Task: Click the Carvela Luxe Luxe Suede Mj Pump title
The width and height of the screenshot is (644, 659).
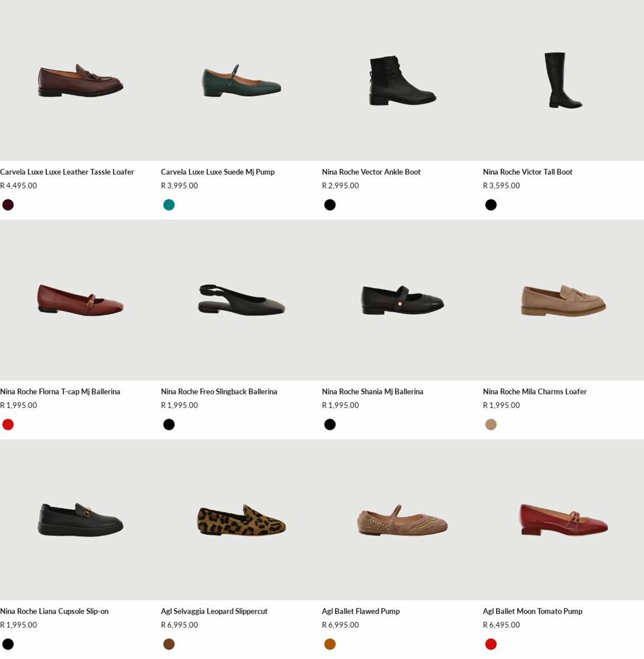Action: (218, 172)
